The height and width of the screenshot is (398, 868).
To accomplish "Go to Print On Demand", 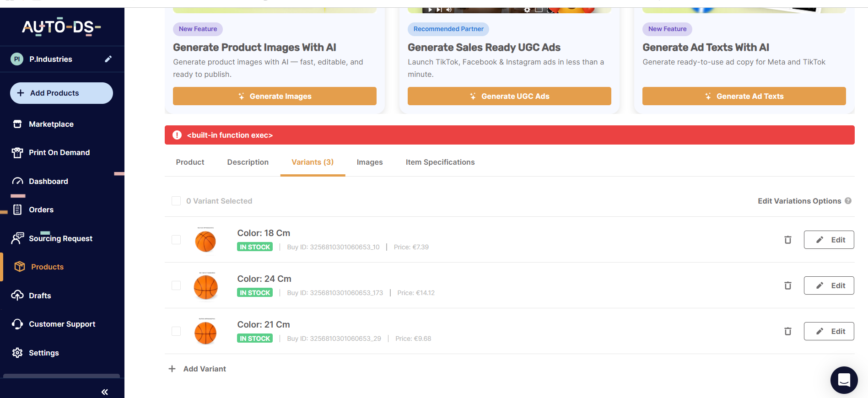I will point(59,152).
